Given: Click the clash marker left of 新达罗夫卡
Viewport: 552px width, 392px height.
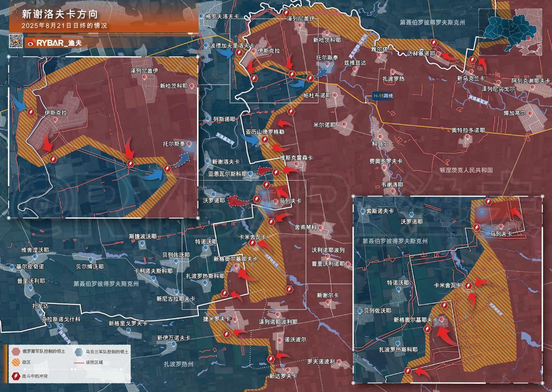Looking at the screenshot, I should pos(270,359).
